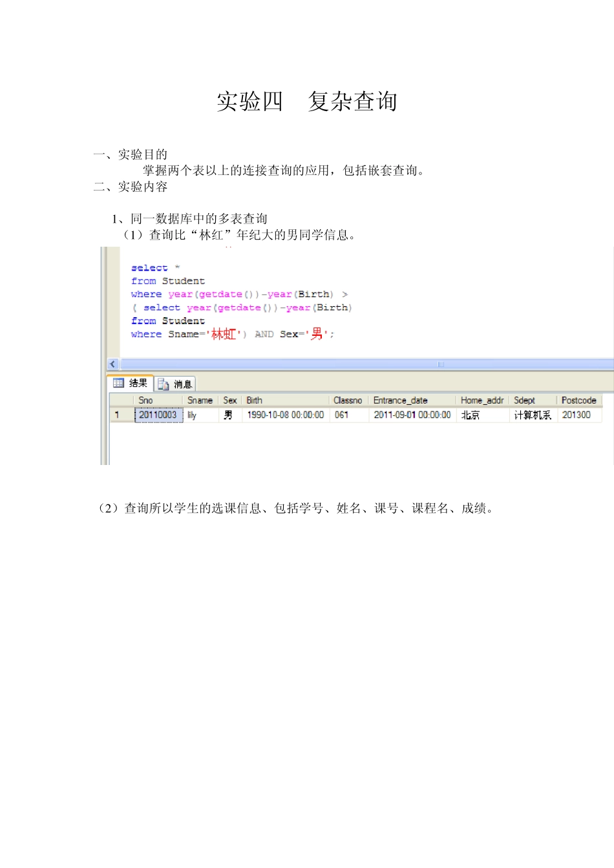Click the heading 二、实验内容

131,187
